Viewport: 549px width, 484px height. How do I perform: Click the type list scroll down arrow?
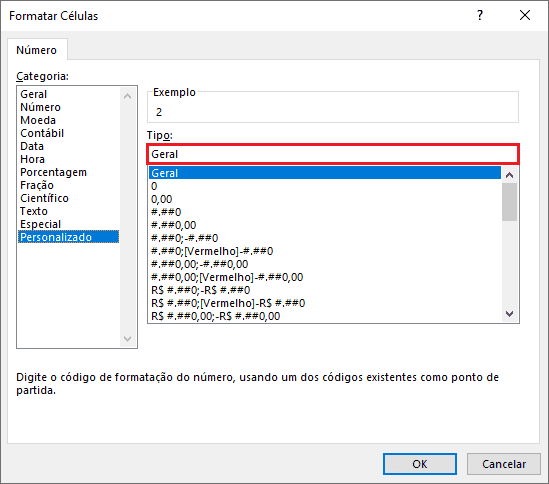pos(510,314)
